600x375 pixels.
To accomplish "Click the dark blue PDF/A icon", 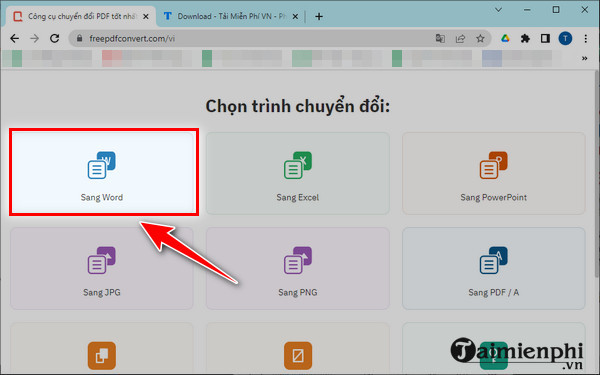I will [x=494, y=260].
